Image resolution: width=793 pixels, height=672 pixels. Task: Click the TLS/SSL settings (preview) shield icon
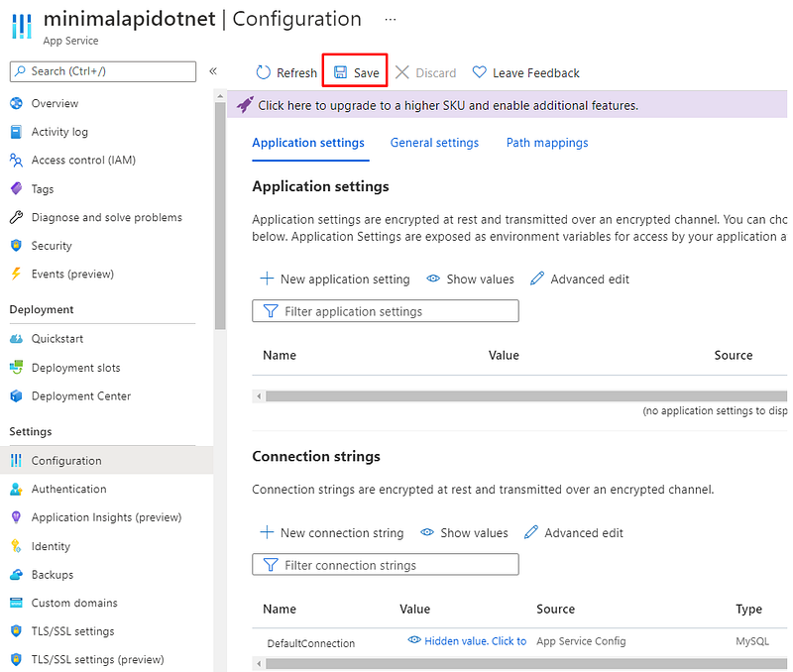click(x=16, y=659)
